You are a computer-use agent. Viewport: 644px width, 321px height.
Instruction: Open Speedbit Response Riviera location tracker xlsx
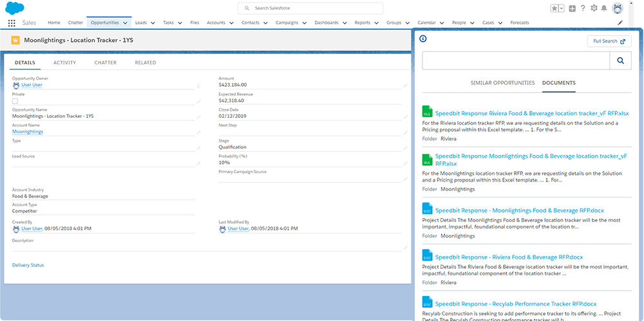click(x=532, y=113)
